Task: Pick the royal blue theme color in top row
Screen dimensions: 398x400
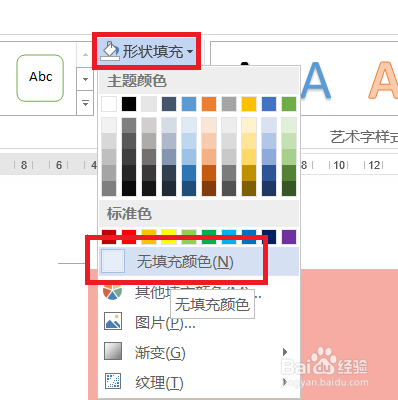Action: point(269,104)
